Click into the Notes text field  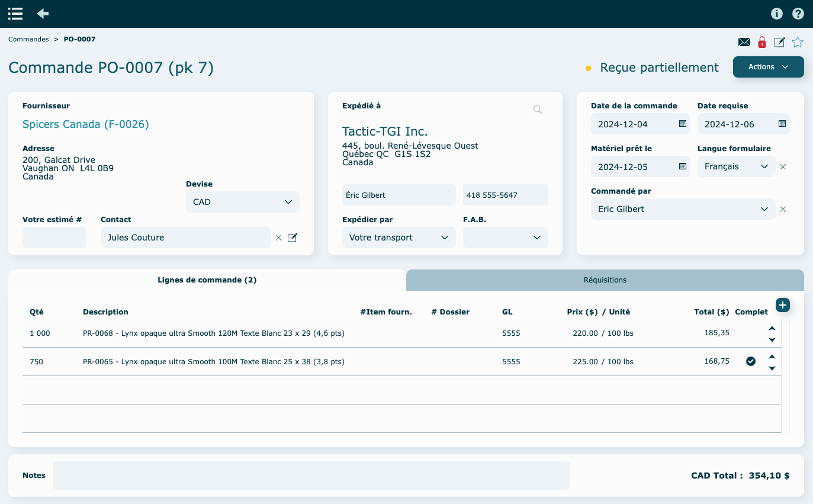coord(311,476)
